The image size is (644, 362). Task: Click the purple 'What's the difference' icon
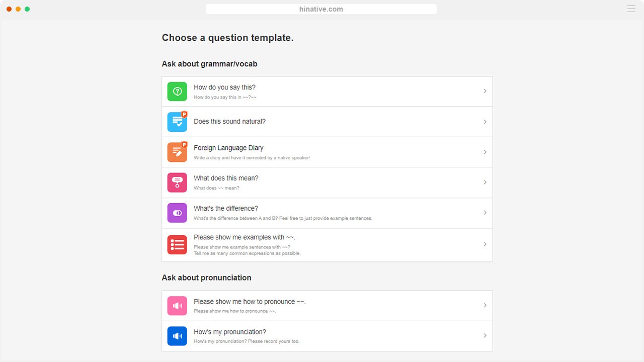(x=177, y=213)
